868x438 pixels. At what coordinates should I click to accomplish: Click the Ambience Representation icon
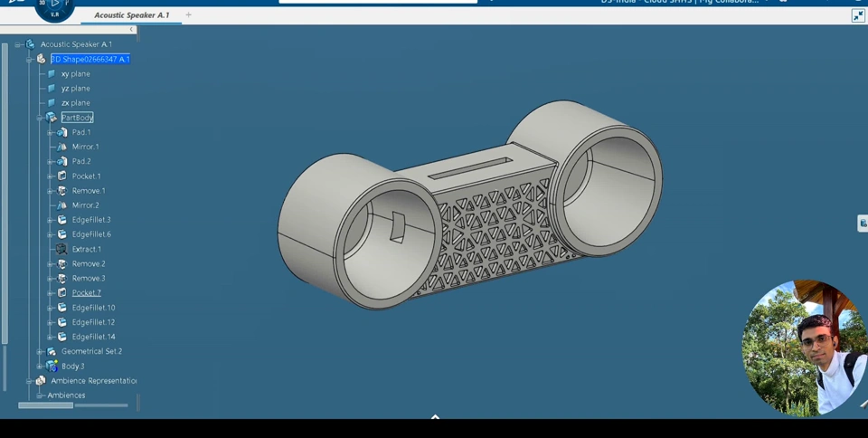click(x=41, y=381)
